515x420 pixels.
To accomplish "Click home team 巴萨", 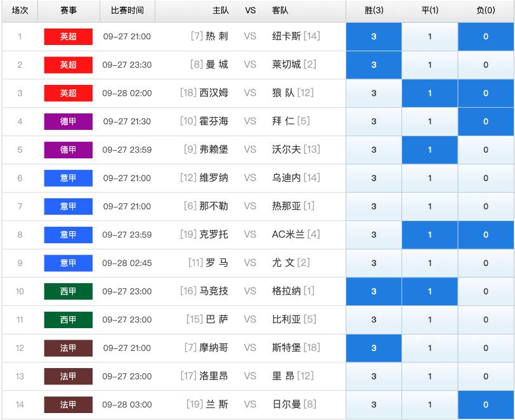I will coord(217,319).
